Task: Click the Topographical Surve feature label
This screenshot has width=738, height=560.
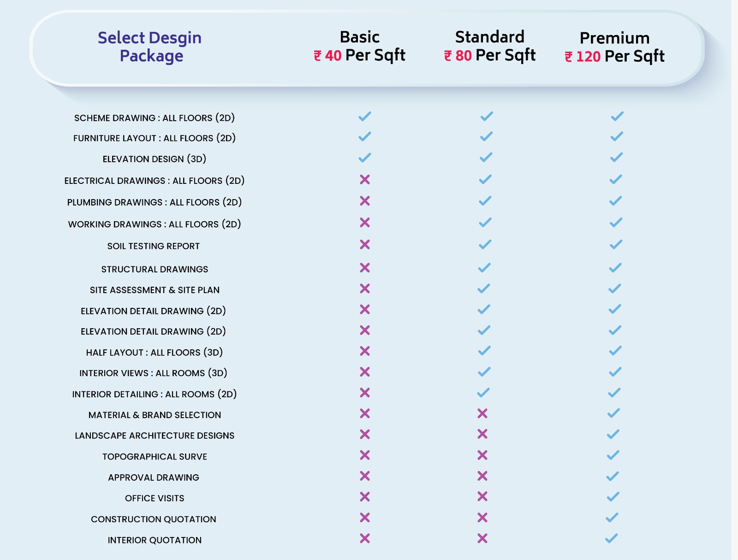Action: coord(155,457)
